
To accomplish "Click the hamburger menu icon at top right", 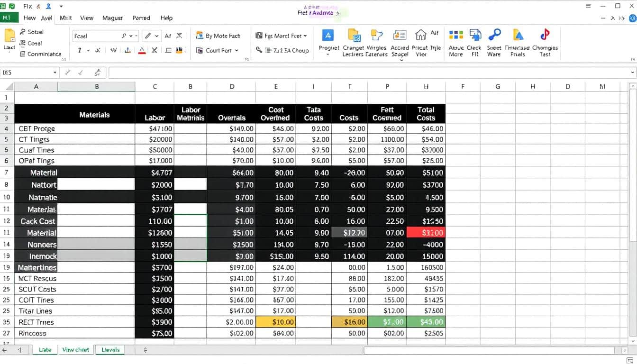I will tap(589, 6).
